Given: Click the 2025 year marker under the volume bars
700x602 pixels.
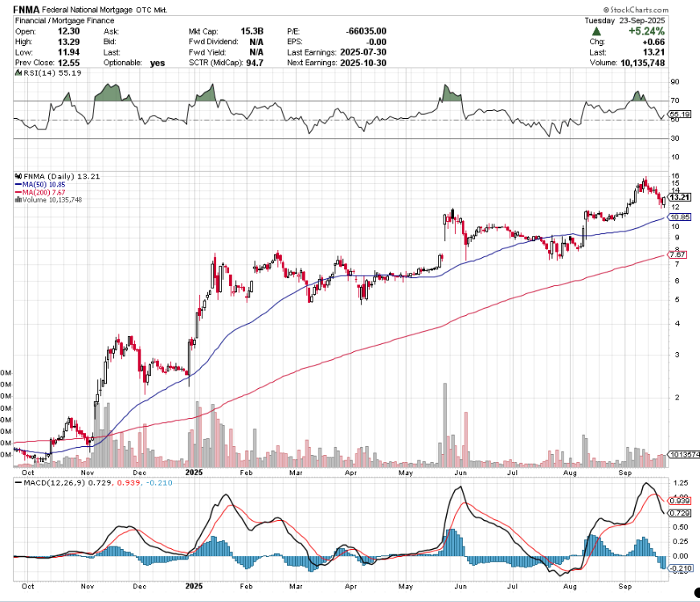Looking at the screenshot, I should click(x=194, y=473).
